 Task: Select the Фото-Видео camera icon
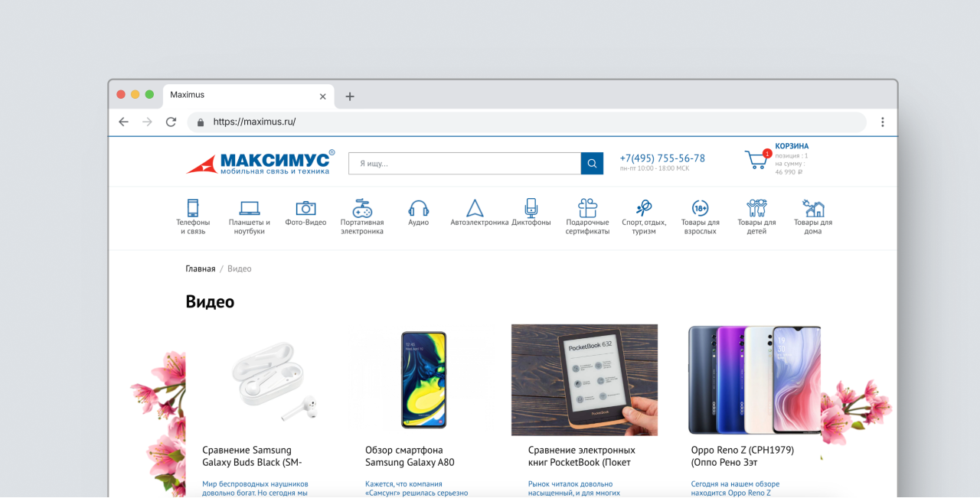(x=305, y=208)
